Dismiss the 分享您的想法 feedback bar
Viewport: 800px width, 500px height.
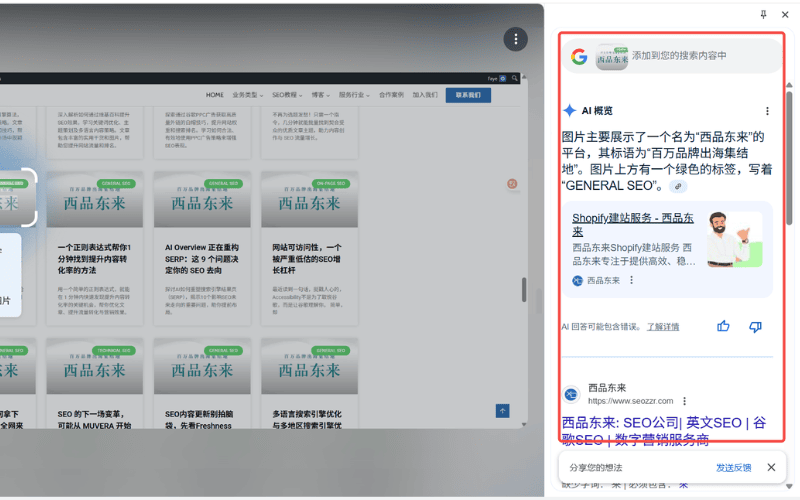771,467
